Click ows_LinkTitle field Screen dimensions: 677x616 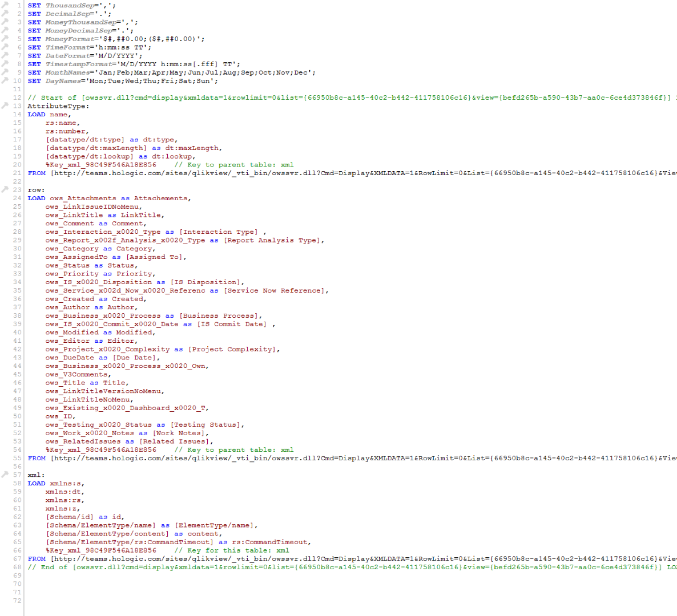pos(74,215)
